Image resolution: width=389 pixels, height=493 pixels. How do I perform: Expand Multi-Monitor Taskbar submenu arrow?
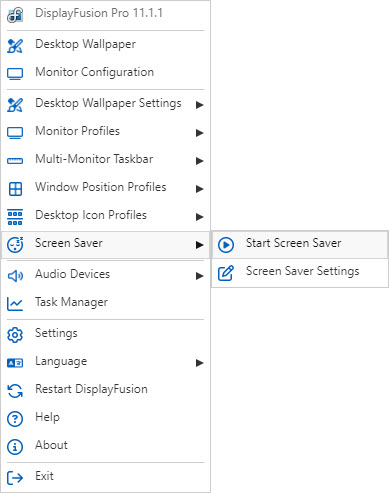click(199, 161)
